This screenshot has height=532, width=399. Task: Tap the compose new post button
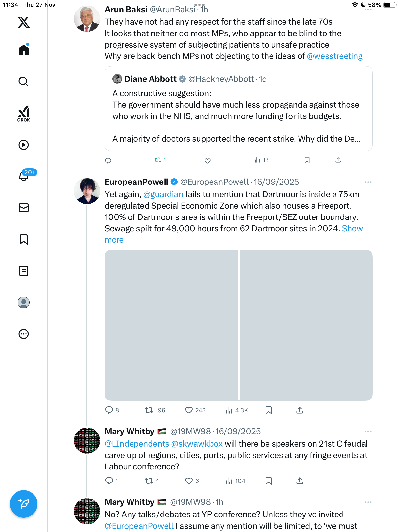[x=24, y=504]
